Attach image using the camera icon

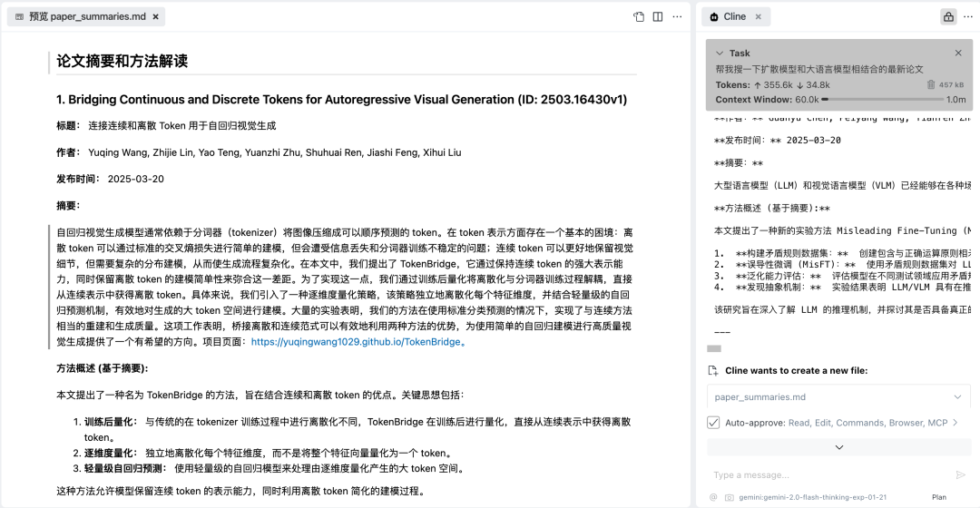tap(729, 497)
